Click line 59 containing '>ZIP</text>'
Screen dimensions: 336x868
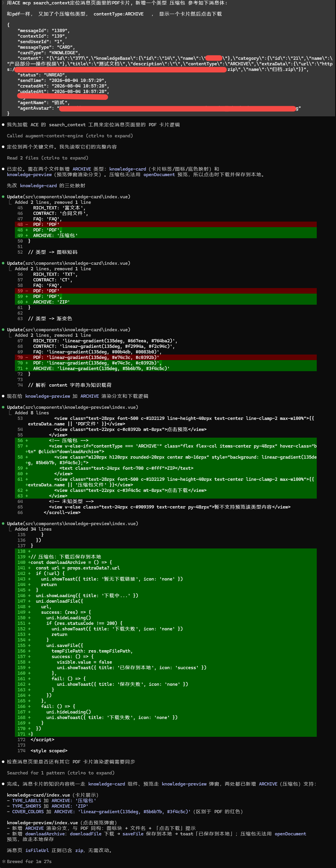point(165,468)
